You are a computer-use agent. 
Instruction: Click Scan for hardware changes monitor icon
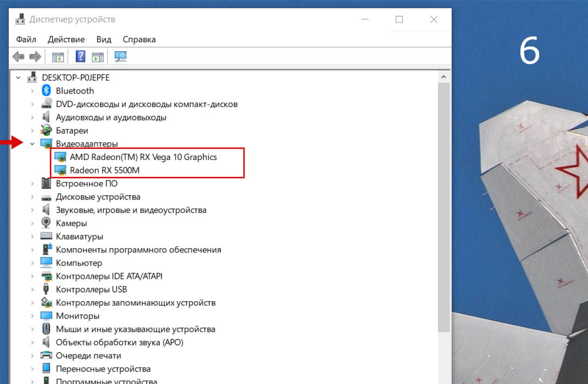121,56
